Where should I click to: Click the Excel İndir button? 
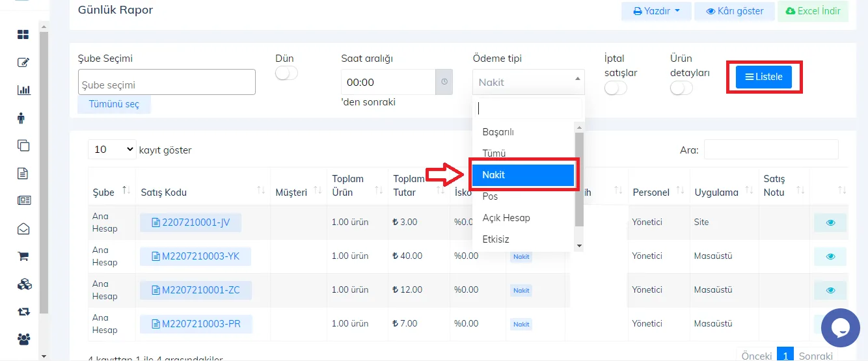click(813, 11)
